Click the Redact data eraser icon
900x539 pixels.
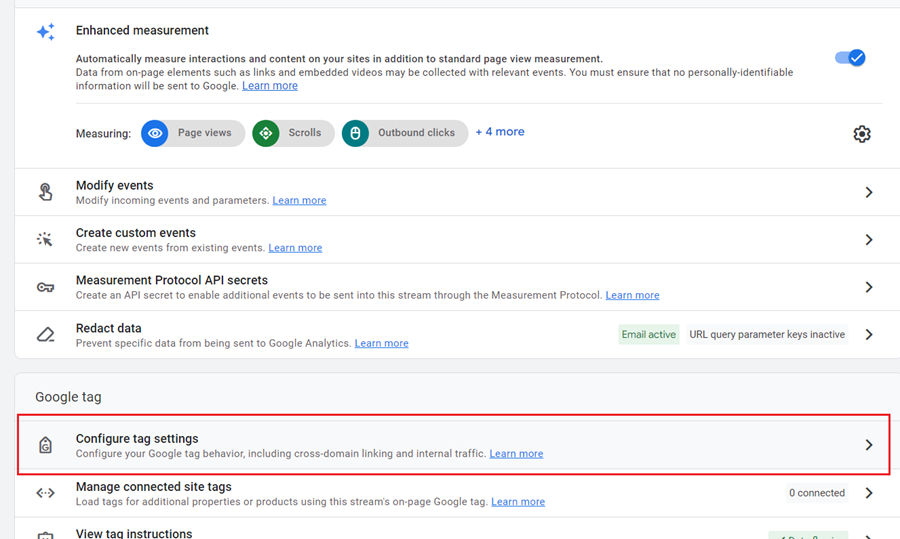45,335
